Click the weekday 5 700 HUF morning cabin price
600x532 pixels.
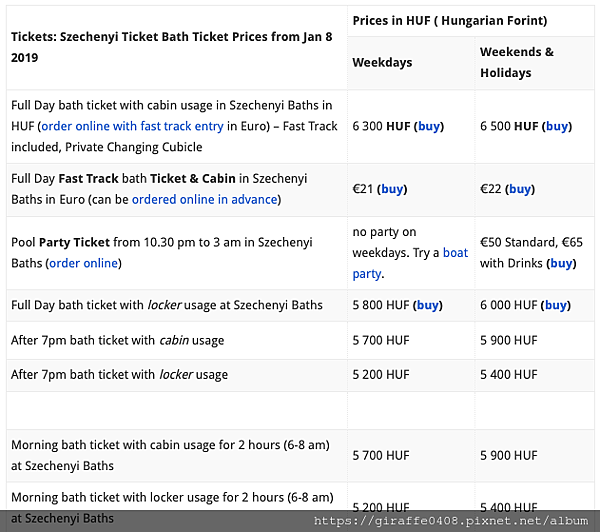click(381, 455)
